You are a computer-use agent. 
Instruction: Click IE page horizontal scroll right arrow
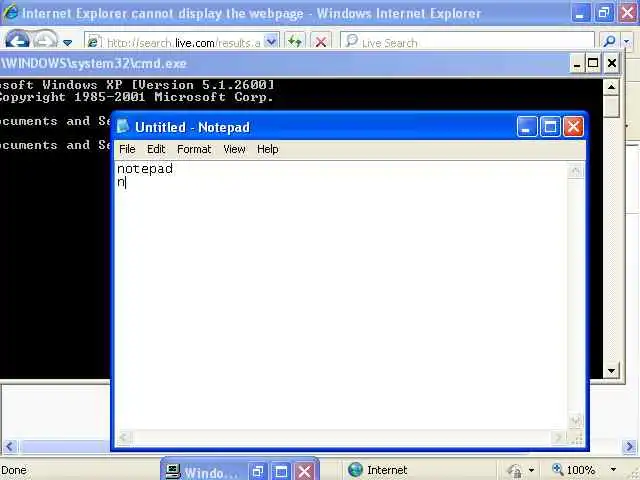coord(629,446)
